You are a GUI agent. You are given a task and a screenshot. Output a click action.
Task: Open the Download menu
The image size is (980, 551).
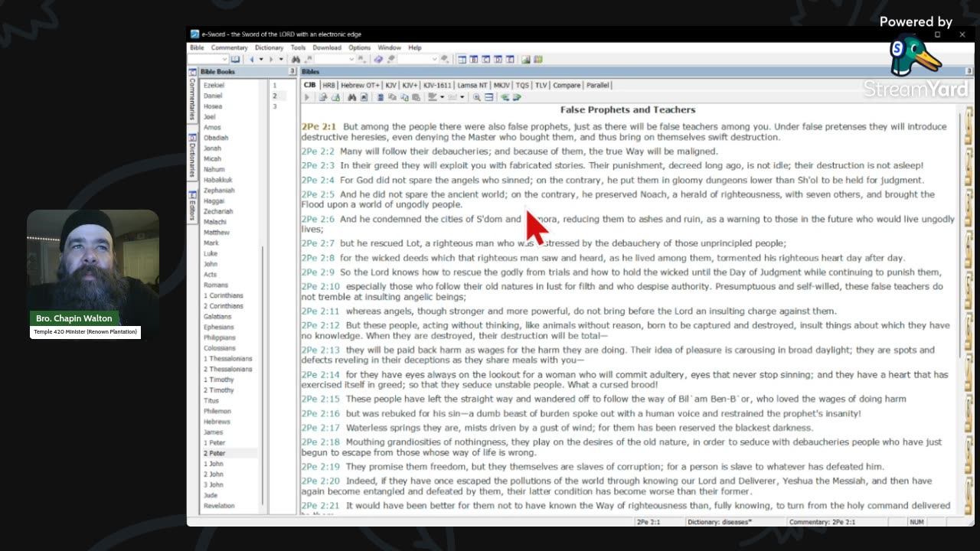pyautogui.click(x=327, y=47)
